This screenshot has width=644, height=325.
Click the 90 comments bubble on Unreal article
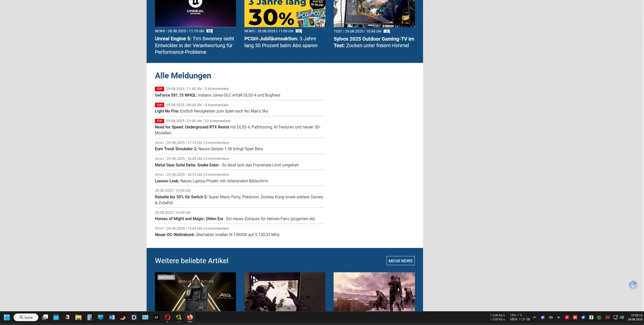209,31
